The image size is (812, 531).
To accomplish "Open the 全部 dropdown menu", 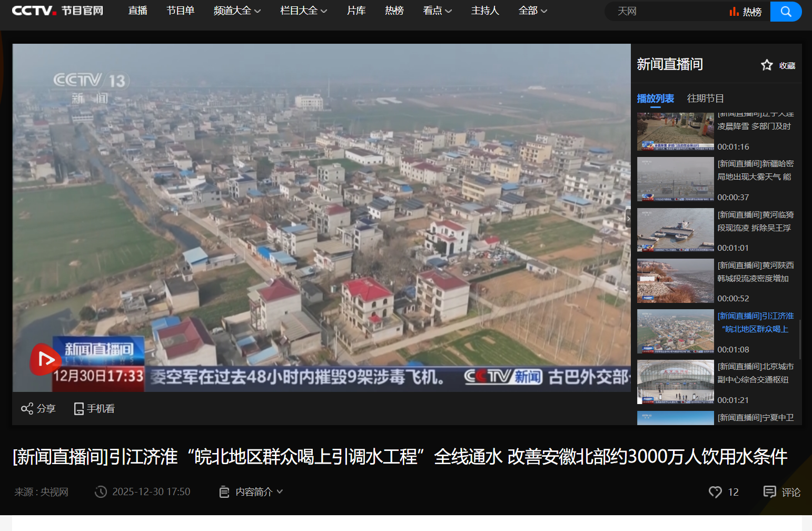I will pyautogui.click(x=532, y=11).
